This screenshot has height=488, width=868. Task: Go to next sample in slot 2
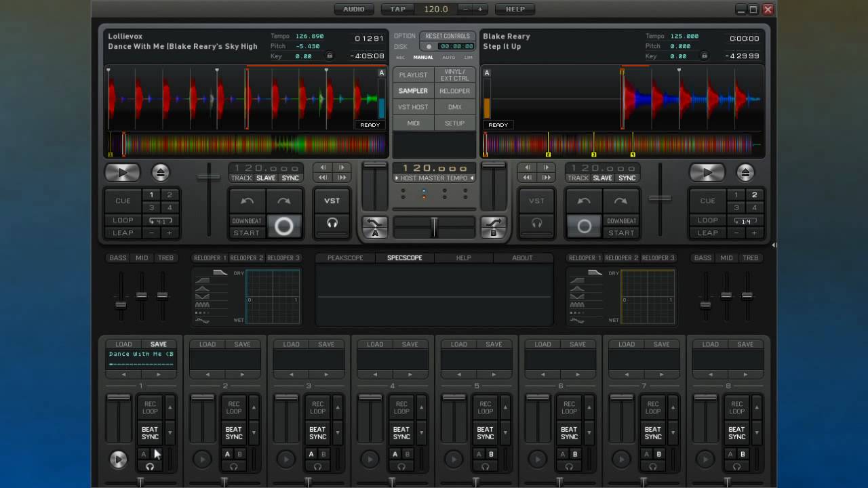[243, 374]
